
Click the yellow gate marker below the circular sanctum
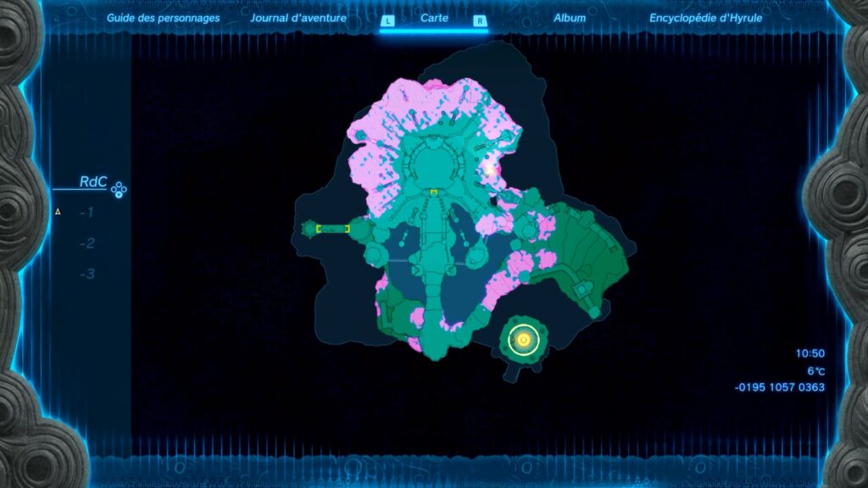[434, 192]
